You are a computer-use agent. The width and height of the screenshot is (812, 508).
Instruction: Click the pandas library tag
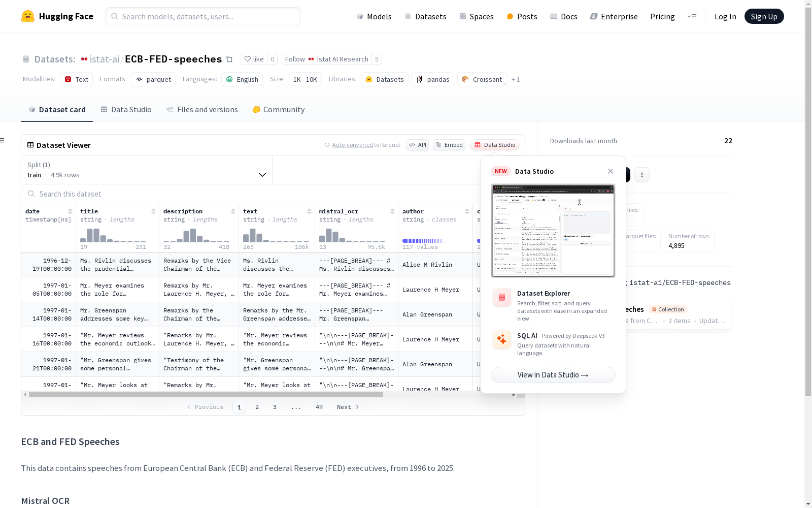pyautogui.click(x=433, y=79)
